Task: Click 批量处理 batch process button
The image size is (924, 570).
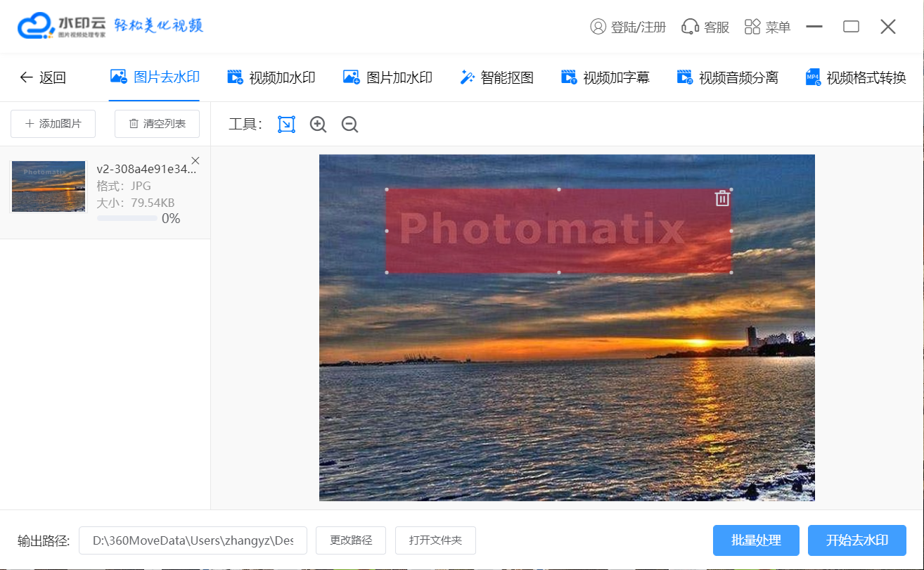Action: click(756, 540)
